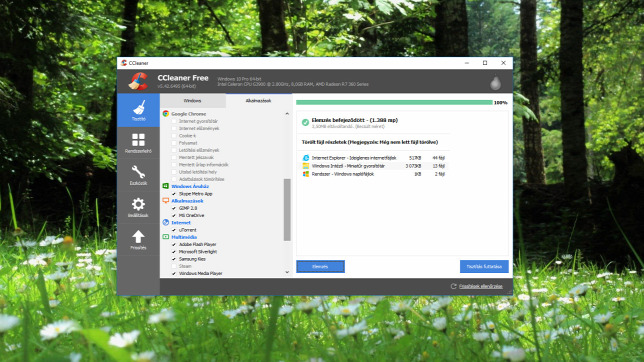Select the Alkalmazások group header in list
The height and width of the screenshot is (362, 644).
point(187,201)
